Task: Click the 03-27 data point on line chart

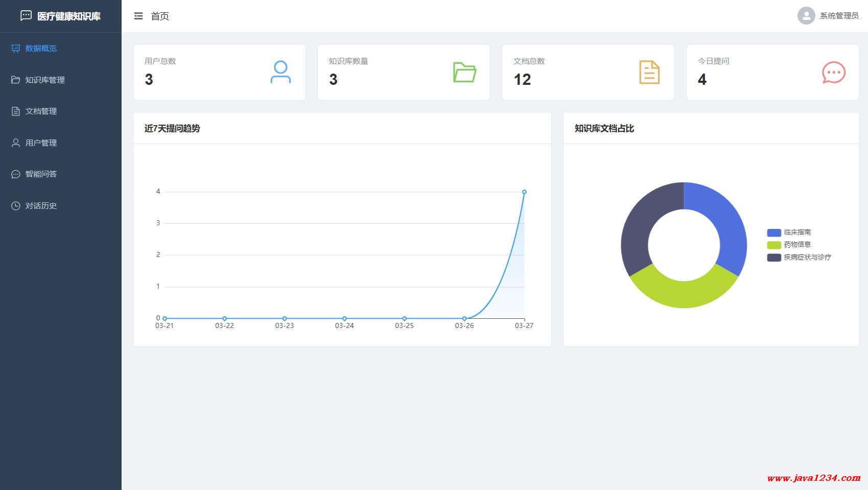Action: coord(524,192)
